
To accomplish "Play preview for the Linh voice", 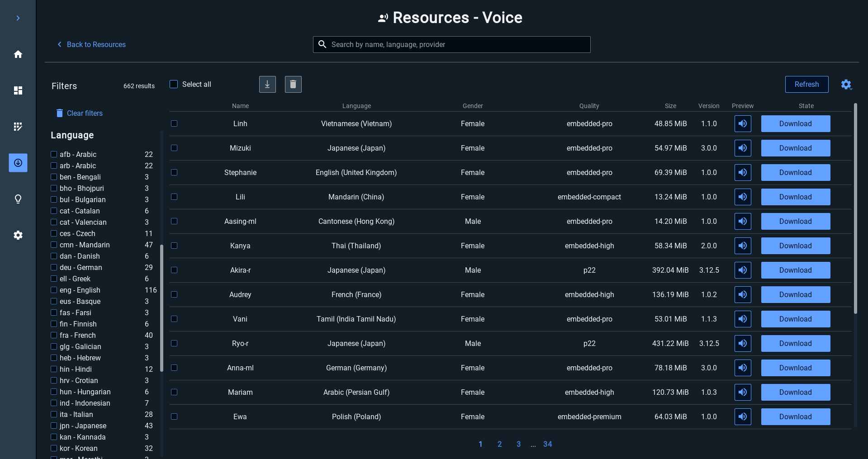I will coord(743,123).
